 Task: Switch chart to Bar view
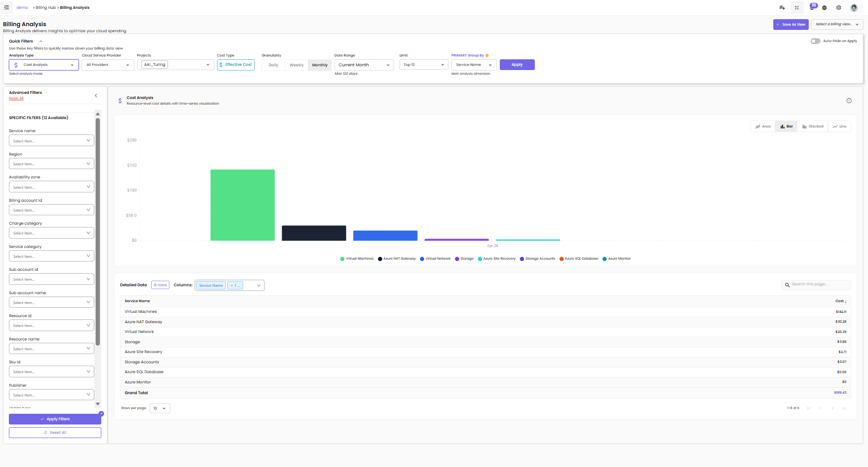[x=786, y=127]
